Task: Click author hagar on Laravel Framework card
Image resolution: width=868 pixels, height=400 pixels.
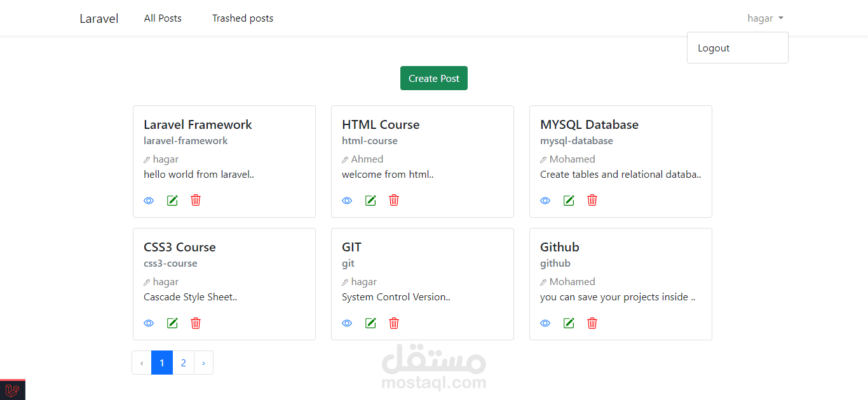Action: pyautogui.click(x=166, y=159)
